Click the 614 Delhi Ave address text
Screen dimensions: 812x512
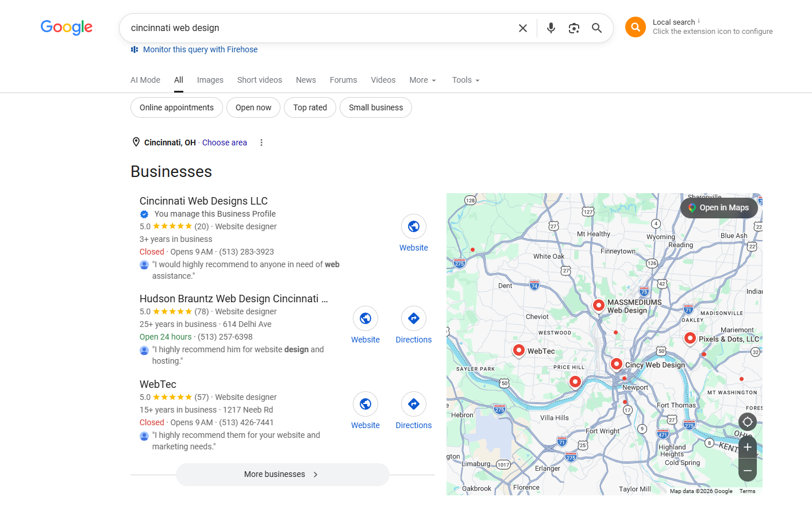click(x=247, y=324)
